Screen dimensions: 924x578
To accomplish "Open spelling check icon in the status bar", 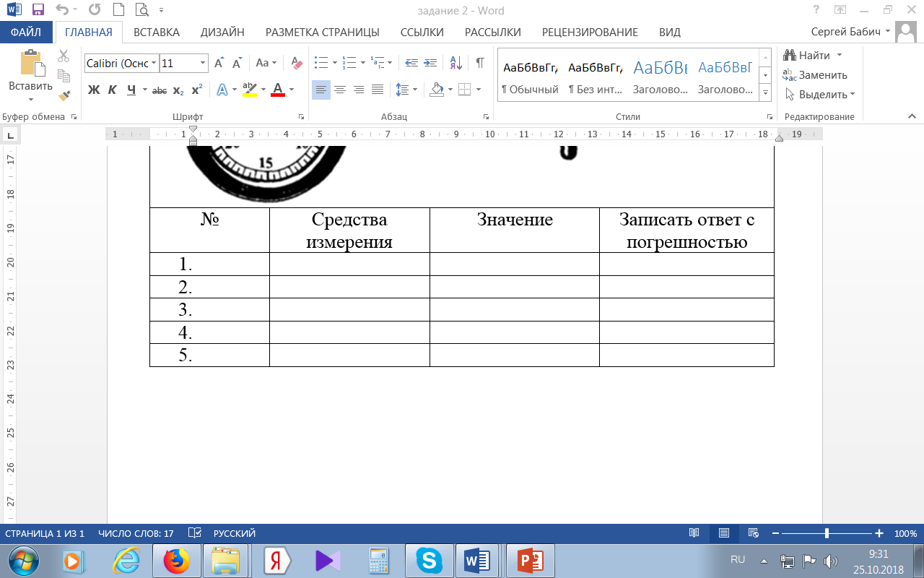I will click(194, 533).
